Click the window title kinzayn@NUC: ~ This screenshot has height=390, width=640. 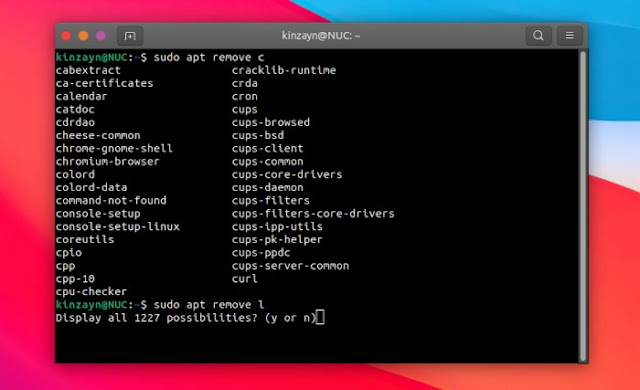pyautogui.click(x=321, y=36)
